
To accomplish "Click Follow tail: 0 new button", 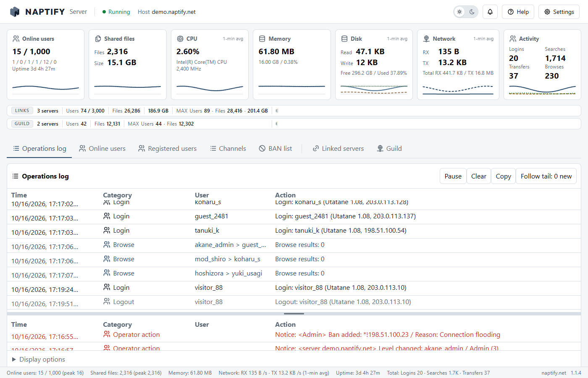I will (x=546, y=176).
